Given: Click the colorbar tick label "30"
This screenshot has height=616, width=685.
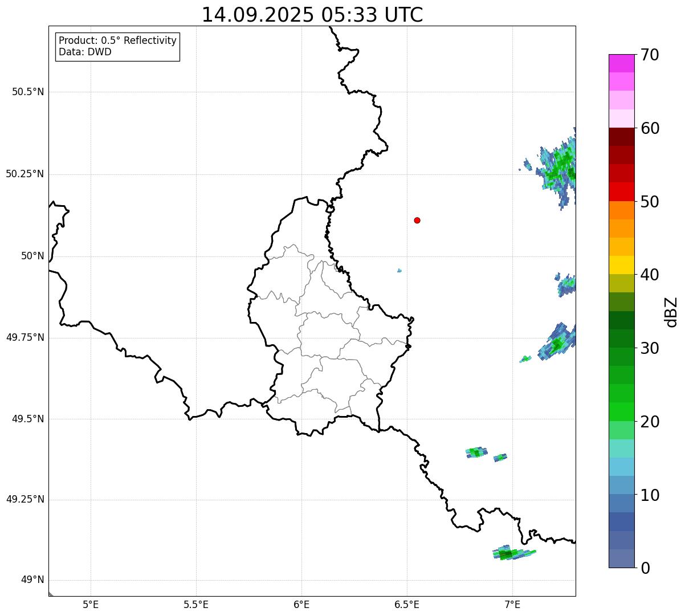Looking at the screenshot, I should (x=650, y=348).
